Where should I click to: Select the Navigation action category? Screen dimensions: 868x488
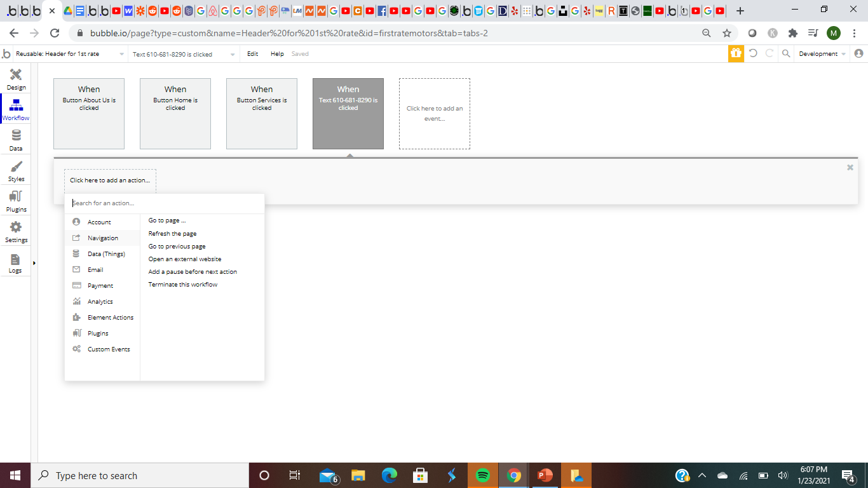point(102,238)
